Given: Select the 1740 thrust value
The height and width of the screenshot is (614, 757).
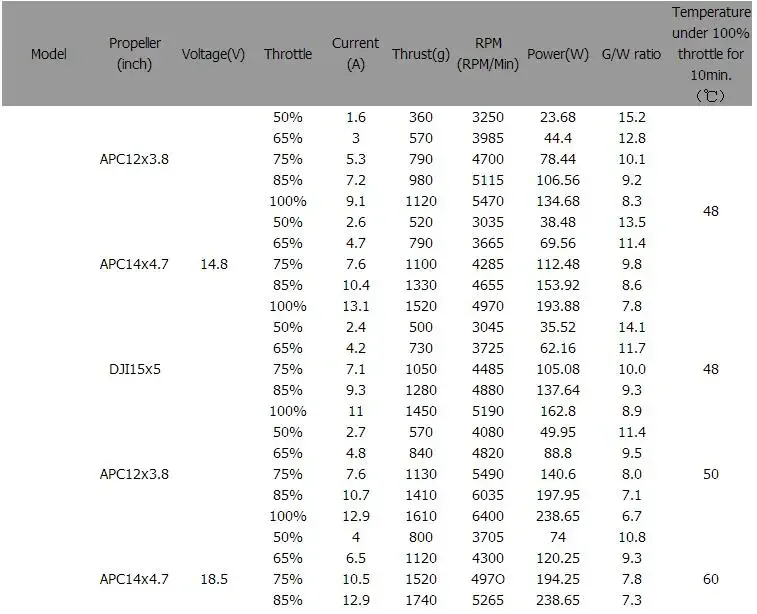Looking at the screenshot, I should click(421, 600).
